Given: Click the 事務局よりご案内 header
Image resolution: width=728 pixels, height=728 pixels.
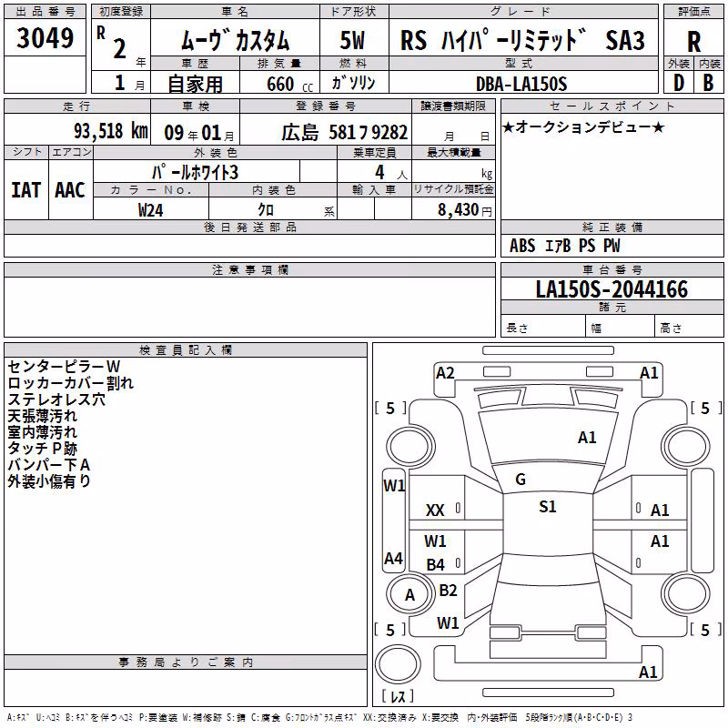Looking at the screenshot, I should point(186,662).
